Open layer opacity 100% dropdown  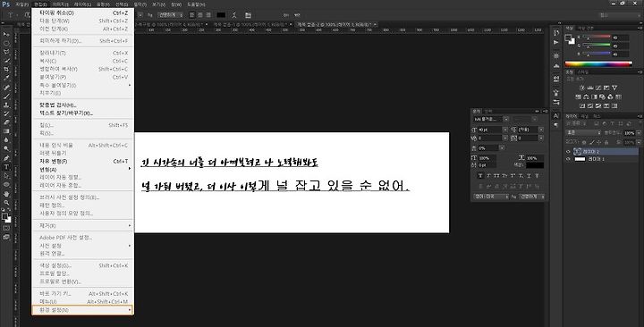point(639,133)
